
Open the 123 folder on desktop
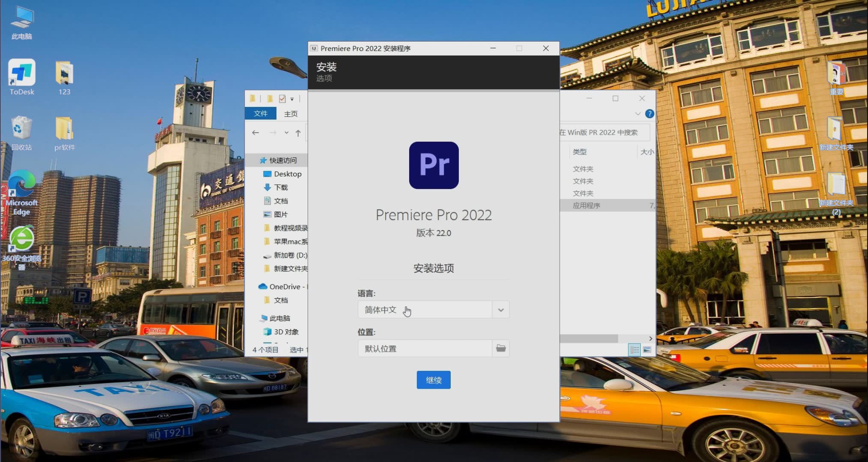(x=64, y=78)
